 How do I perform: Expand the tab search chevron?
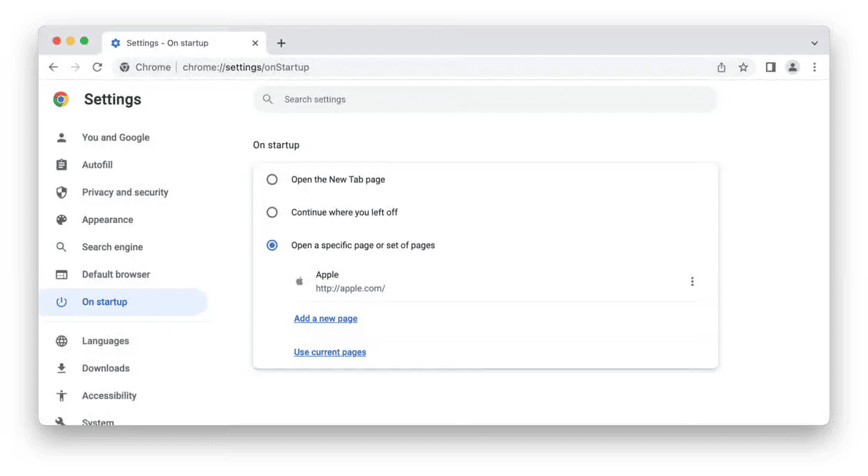click(814, 43)
